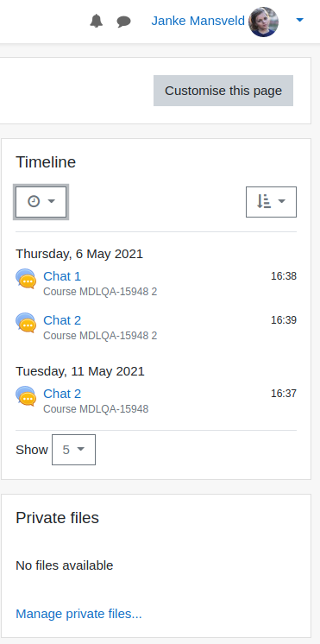Click the Course MDLQA-15948 text under Tuesday
This screenshot has width=320, height=644.
point(96,409)
